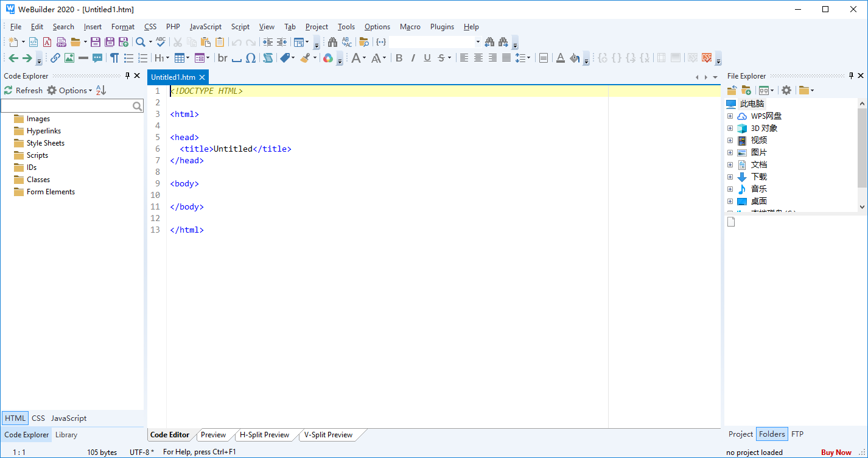Screen dimensions: 868x458
Task: Expand the WPS网盘 node in File Explorer
Action: point(730,116)
